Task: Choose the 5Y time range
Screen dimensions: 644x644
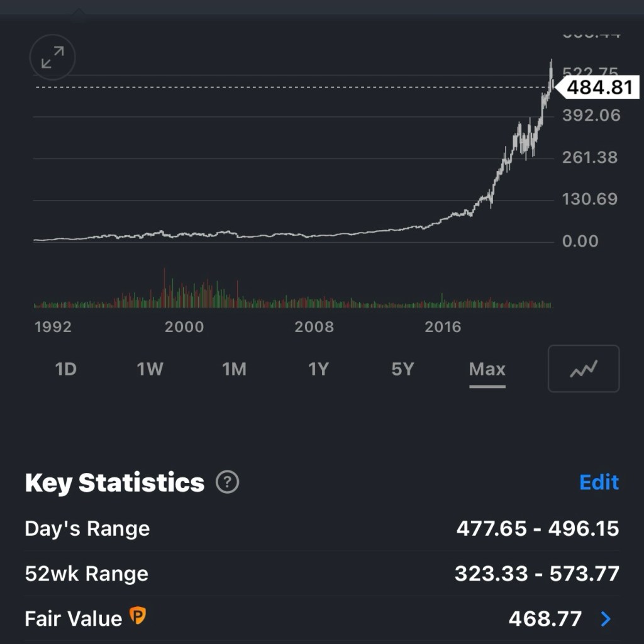Action: (x=402, y=369)
